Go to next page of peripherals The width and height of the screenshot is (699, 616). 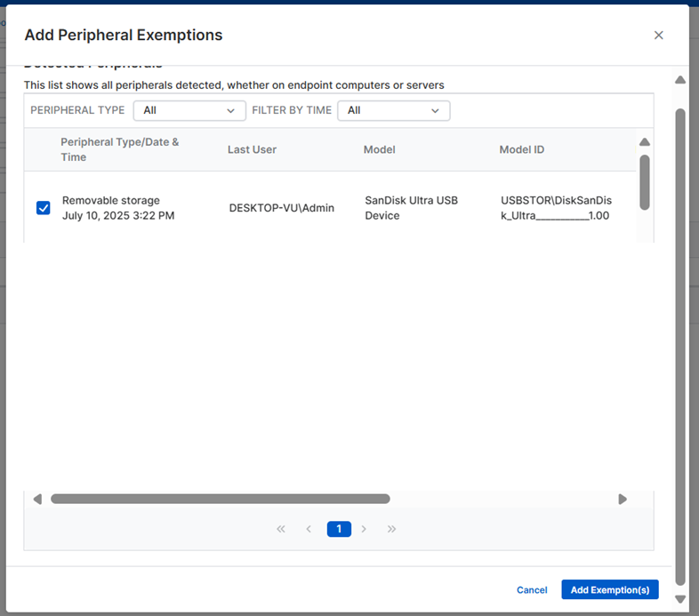point(364,529)
